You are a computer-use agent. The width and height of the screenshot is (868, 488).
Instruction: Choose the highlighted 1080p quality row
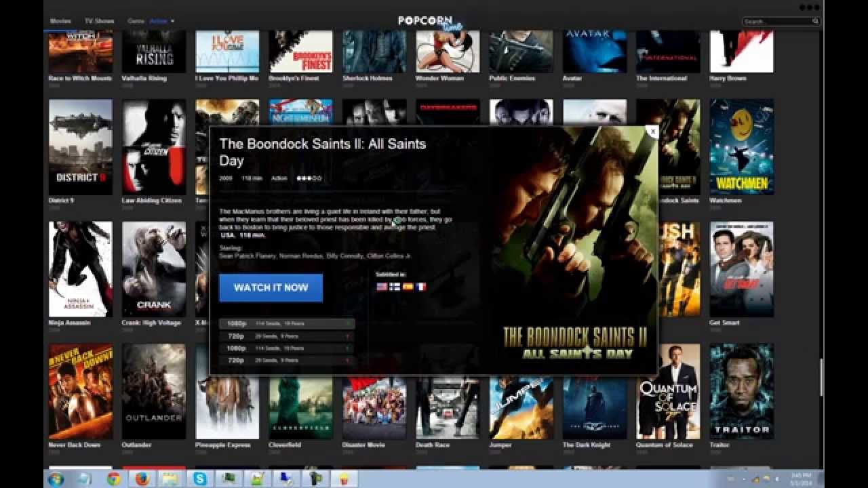286,324
